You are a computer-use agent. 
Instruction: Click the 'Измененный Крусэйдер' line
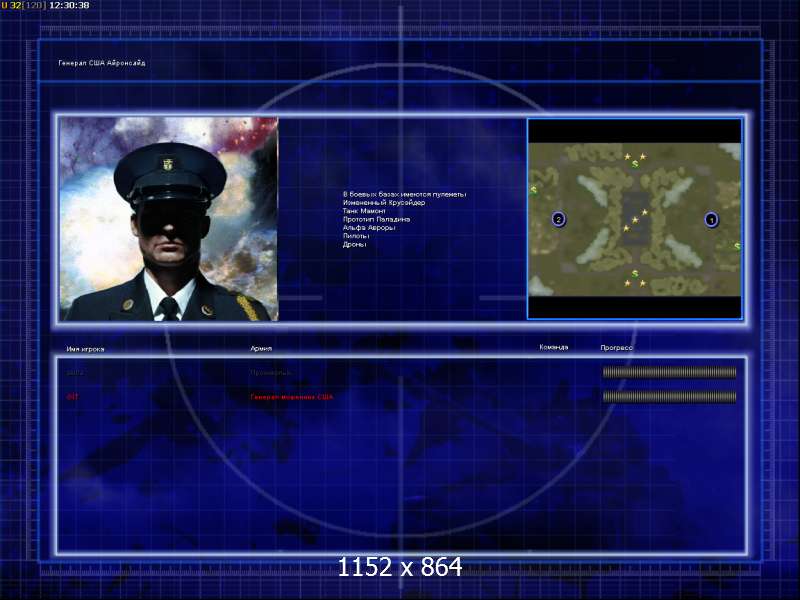pos(384,203)
